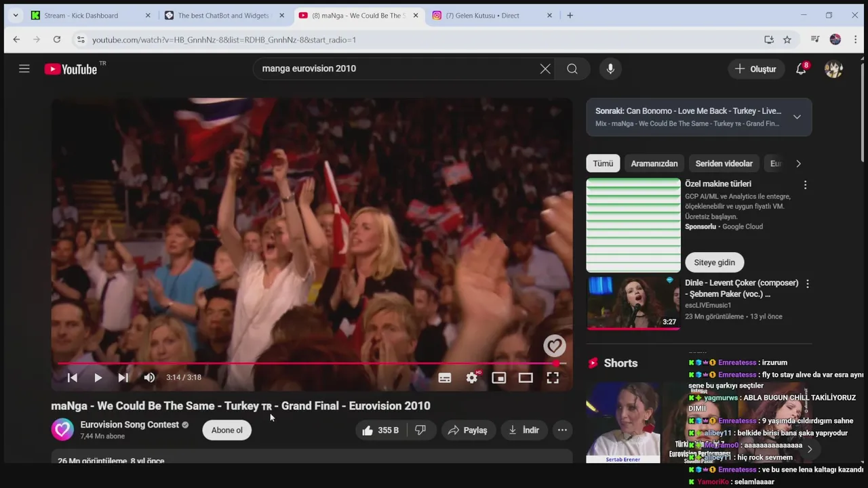This screenshot has width=868, height=488.
Task: Go to YouTube home via logo
Action: (71, 68)
